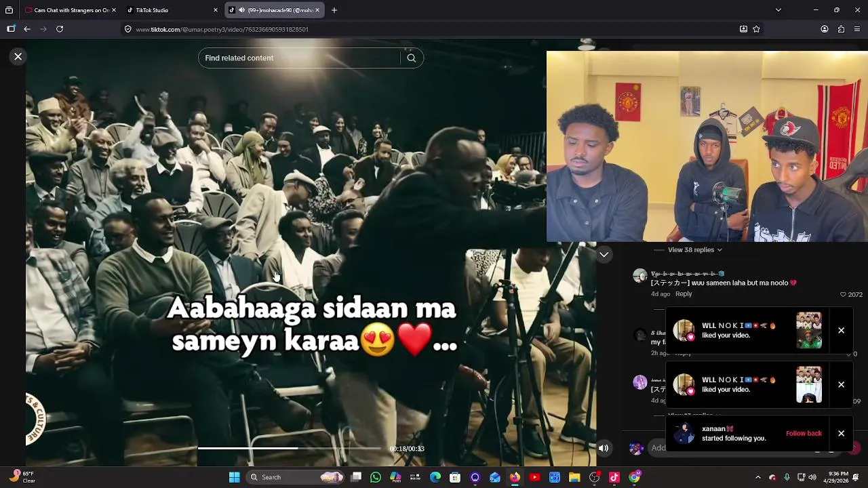Open the weather widget showing 65°F
This screenshot has width=868, height=488.
20,477
